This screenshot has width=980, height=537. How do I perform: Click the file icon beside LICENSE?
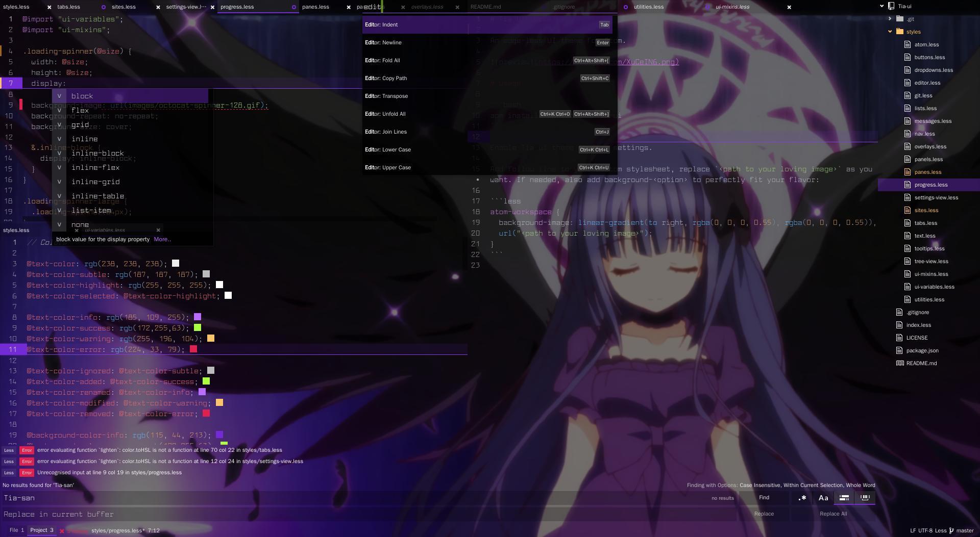[x=900, y=338]
